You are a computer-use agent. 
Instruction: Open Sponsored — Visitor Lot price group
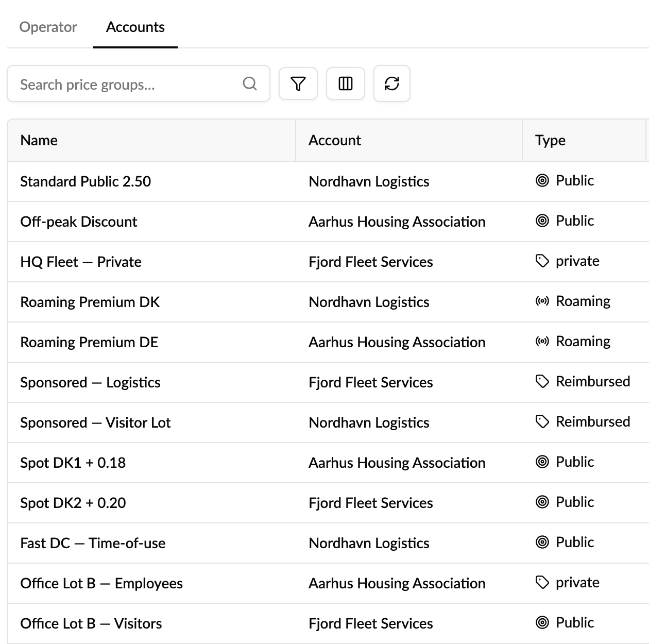(x=95, y=422)
